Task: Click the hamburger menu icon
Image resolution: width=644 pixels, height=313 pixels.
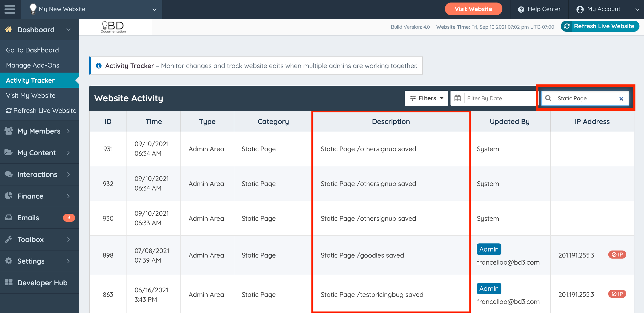Action: tap(10, 9)
